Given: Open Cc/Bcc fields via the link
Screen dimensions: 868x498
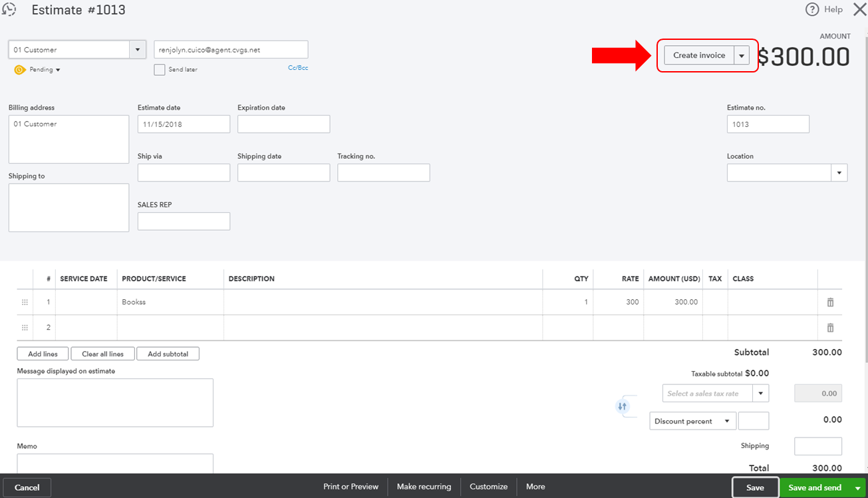Looking at the screenshot, I should tap(297, 67).
